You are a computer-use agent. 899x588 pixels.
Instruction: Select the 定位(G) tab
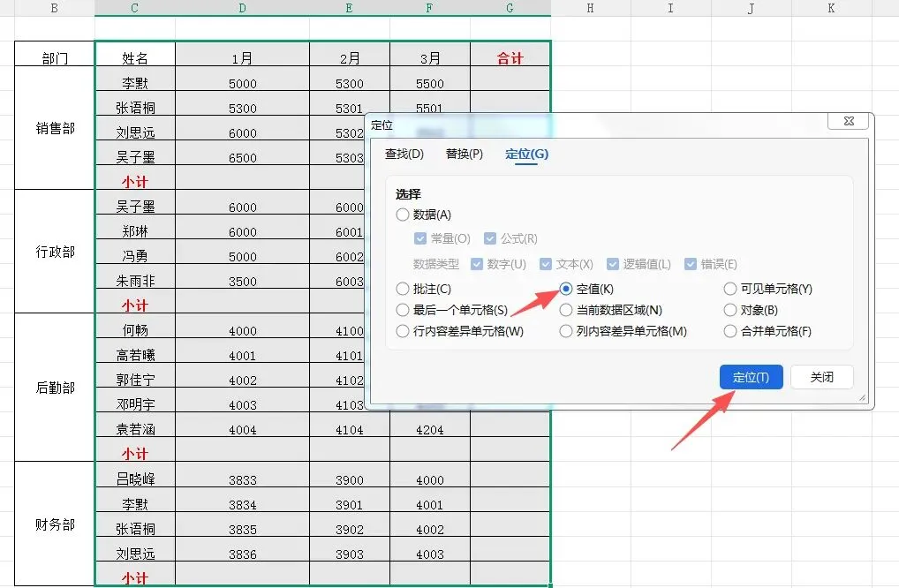[x=526, y=154]
